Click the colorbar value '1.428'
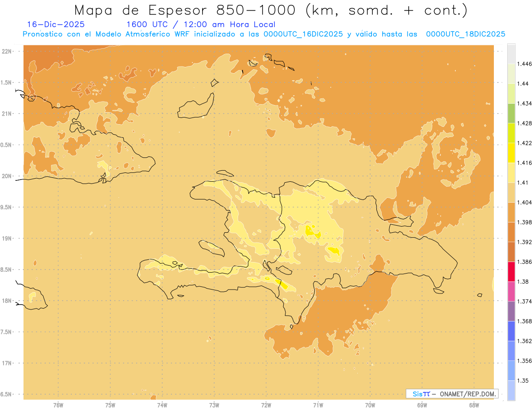Image resolution: width=532 pixels, height=411 pixels. click(524, 123)
